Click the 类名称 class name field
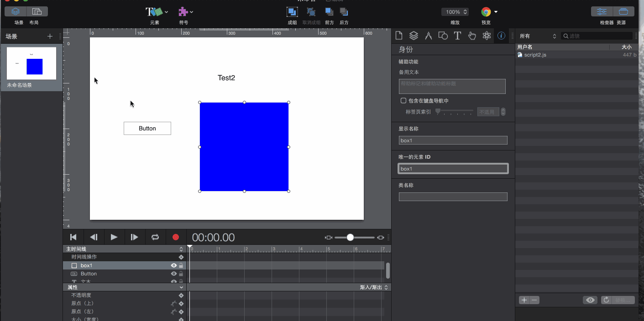Image resolution: width=644 pixels, height=321 pixels. (453, 197)
